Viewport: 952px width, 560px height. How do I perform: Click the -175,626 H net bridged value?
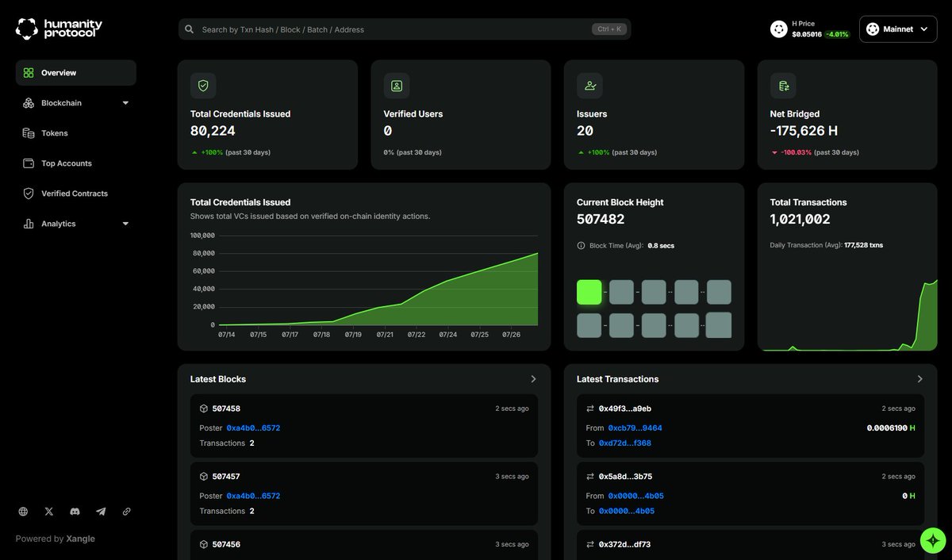click(804, 131)
